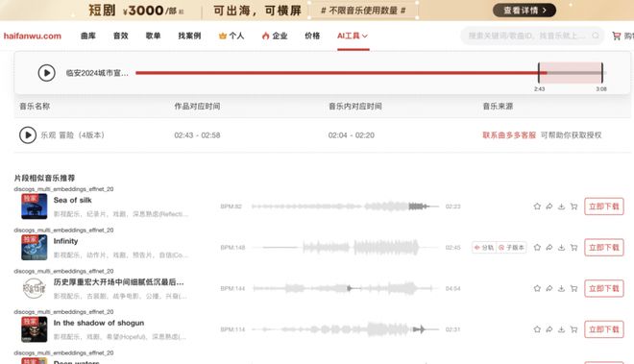Download icon for 历史厚重宏大开场 track
634x364 pixels.
pos(561,288)
